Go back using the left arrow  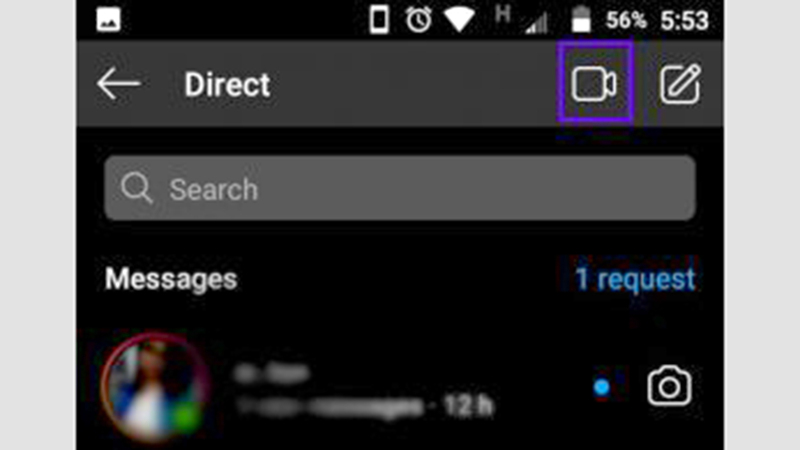118,84
